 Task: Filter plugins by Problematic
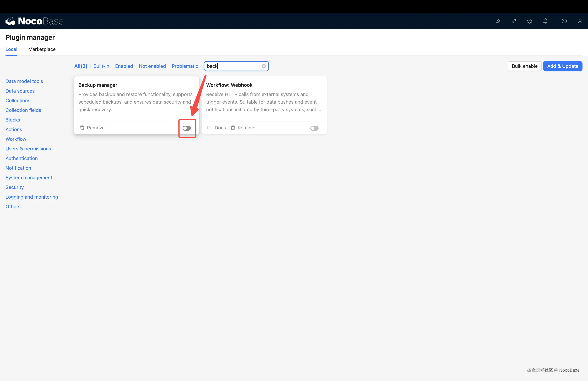184,66
